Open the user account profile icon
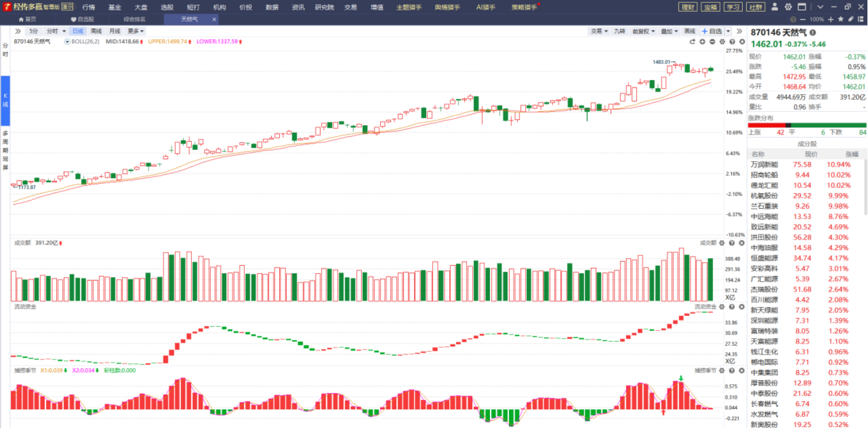Screen dimensions: 868x429 point(774,7)
